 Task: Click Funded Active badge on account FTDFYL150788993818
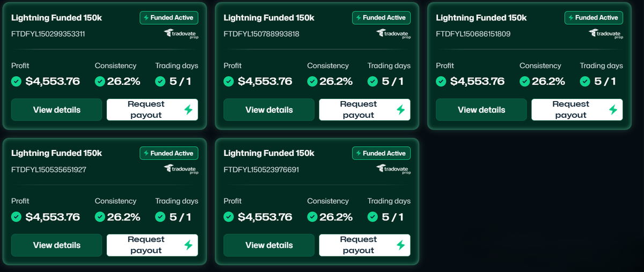(x=382, y=18)
